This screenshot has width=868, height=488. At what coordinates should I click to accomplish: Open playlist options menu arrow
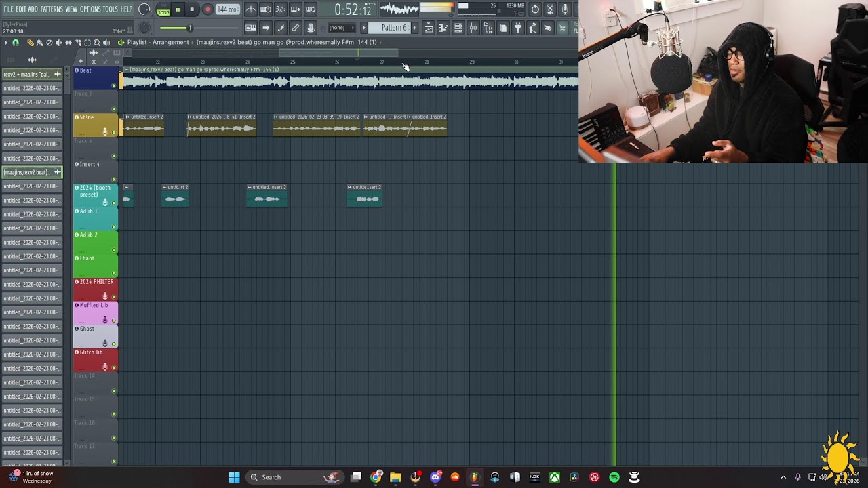point(6,43)
